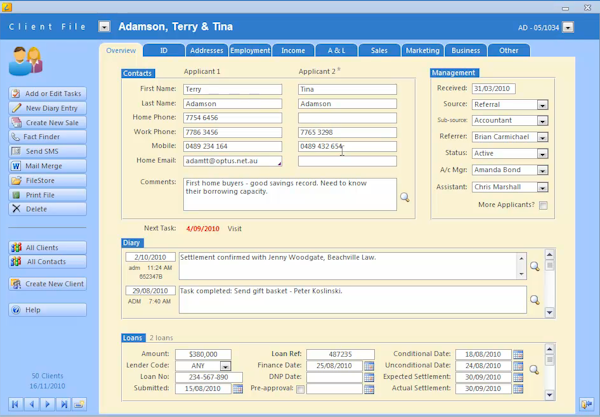Switch to the Employment tab
This screenshot has width=600, height=417.
click(x=250, y=50)
